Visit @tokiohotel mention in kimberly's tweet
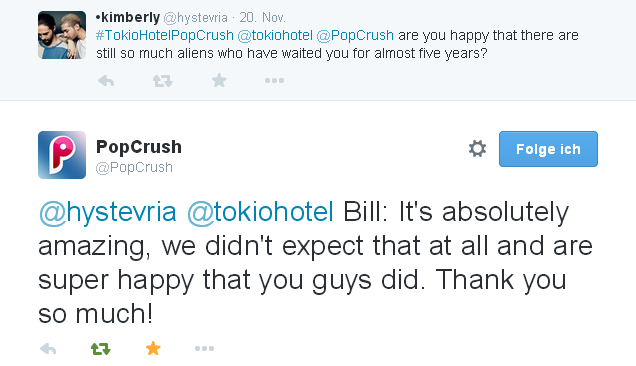Viewport: 636px width, 366px height. click(275, 36)
